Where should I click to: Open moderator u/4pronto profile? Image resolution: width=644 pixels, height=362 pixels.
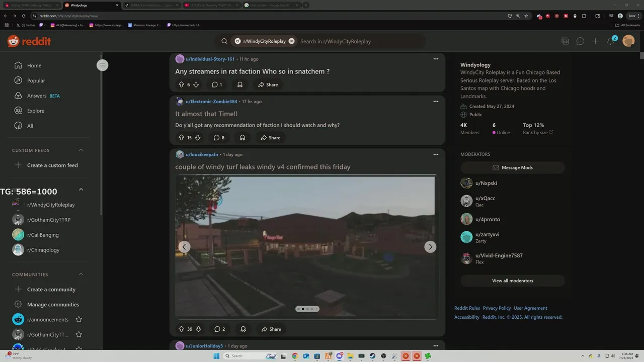click(x=488, y=219)
